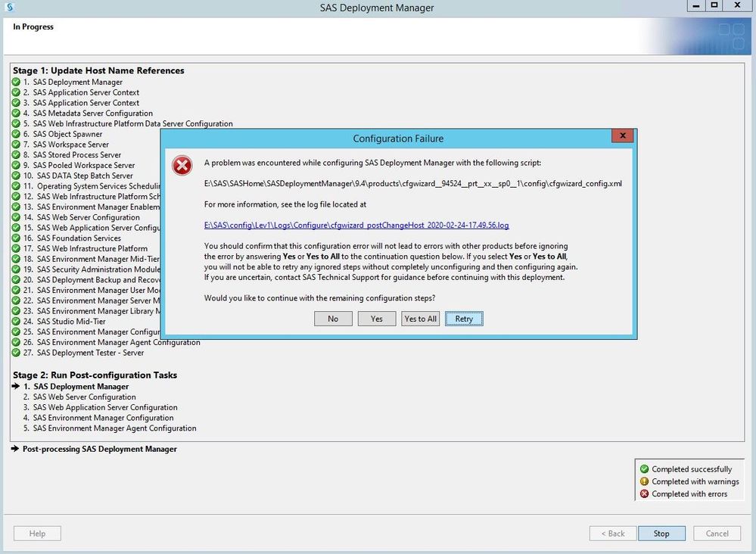Select Stage 2 '4. SAS Environment Manager Configuration' row
The width and height of the screenshot is (756, 554).
pyautogui.click(x=98, y=418)
